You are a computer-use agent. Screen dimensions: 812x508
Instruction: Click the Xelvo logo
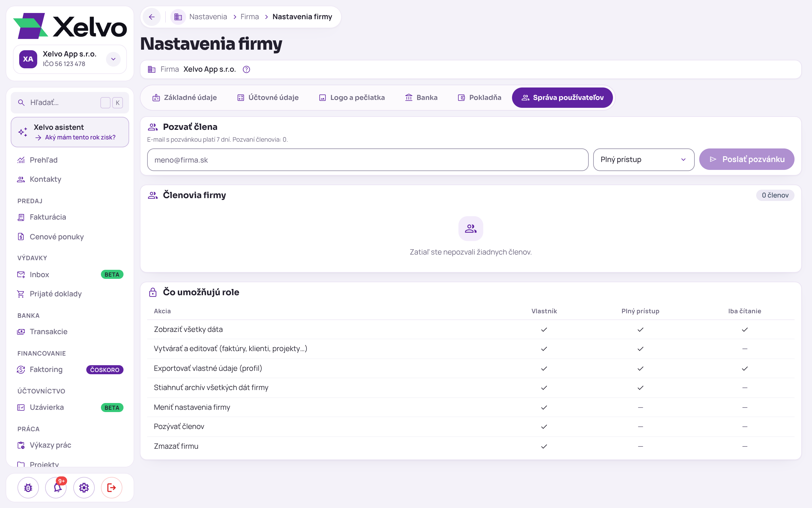[x=70, y=26]
